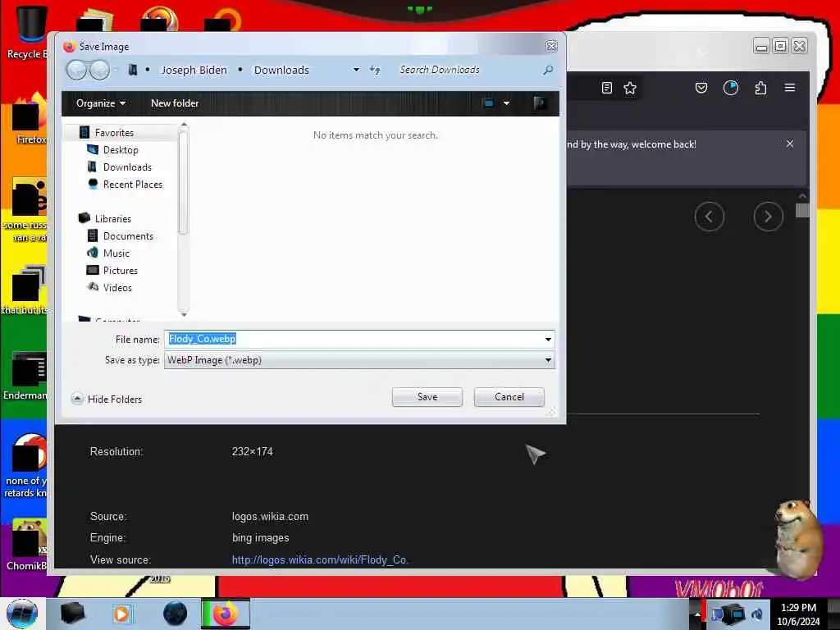Click the 232×174 resolution value
840x630 pixels.
click(x=253, y=452)
